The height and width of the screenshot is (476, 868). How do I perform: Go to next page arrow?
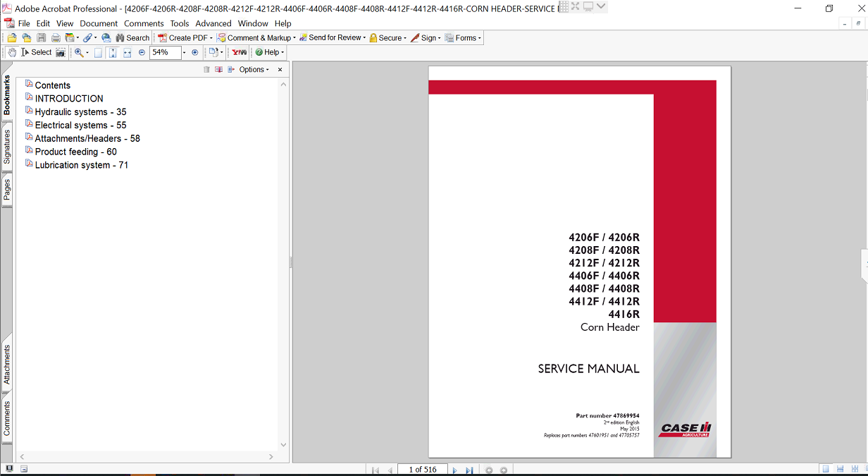point(454,470)
